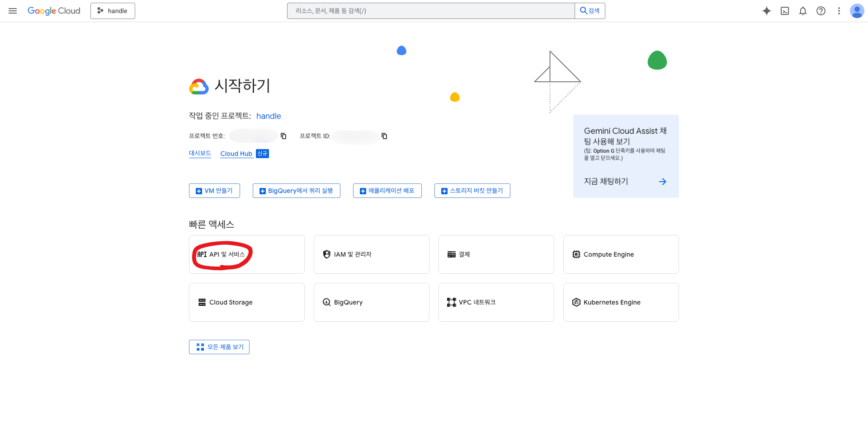Activate the Cloud Shell terminal icon
This screenshot has width=868, height=436.
(x=785, y=11)
